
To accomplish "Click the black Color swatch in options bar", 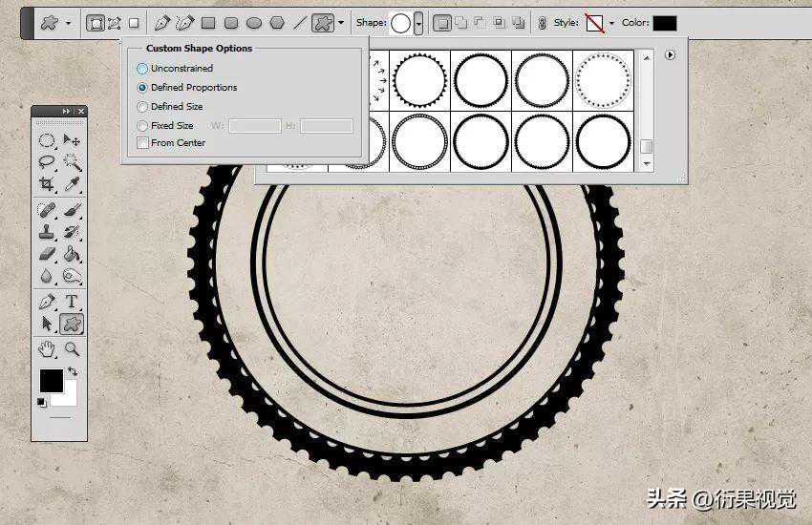I will pyautogui.click(x=664, y=23).
